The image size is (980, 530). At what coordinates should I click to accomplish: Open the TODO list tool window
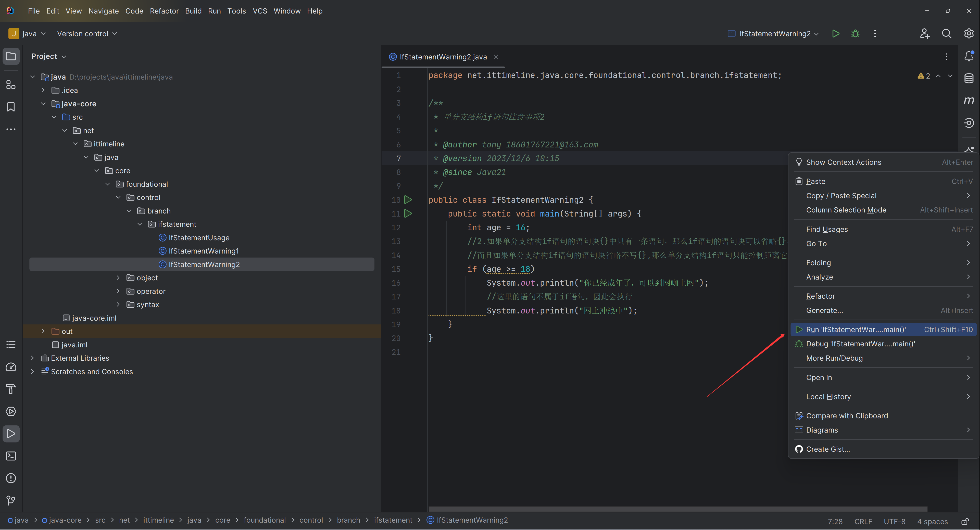click(x=11, y=344)
